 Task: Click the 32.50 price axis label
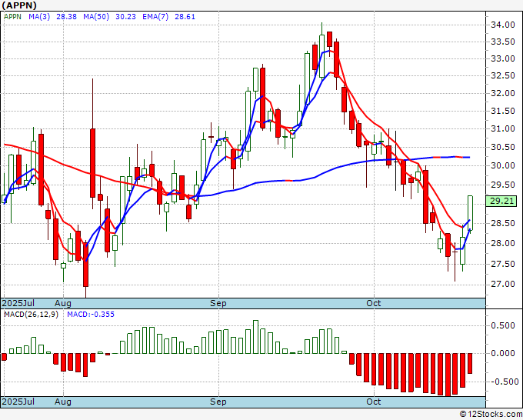pos(503,75)
